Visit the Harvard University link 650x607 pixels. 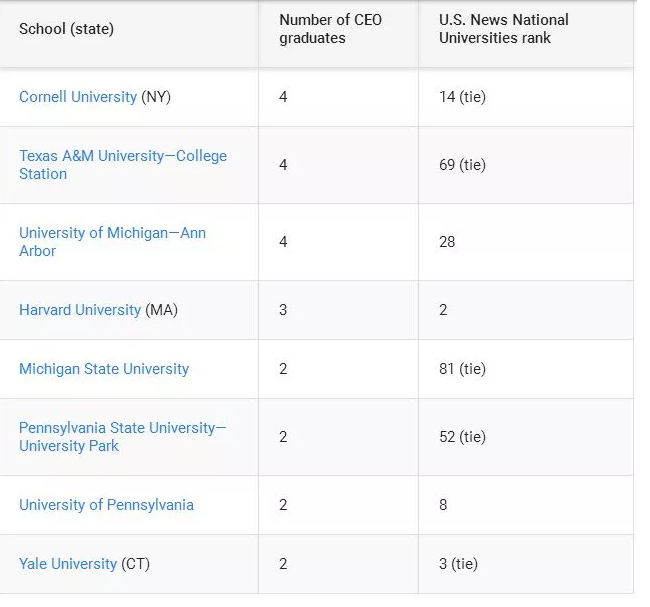tap(80, 310)
